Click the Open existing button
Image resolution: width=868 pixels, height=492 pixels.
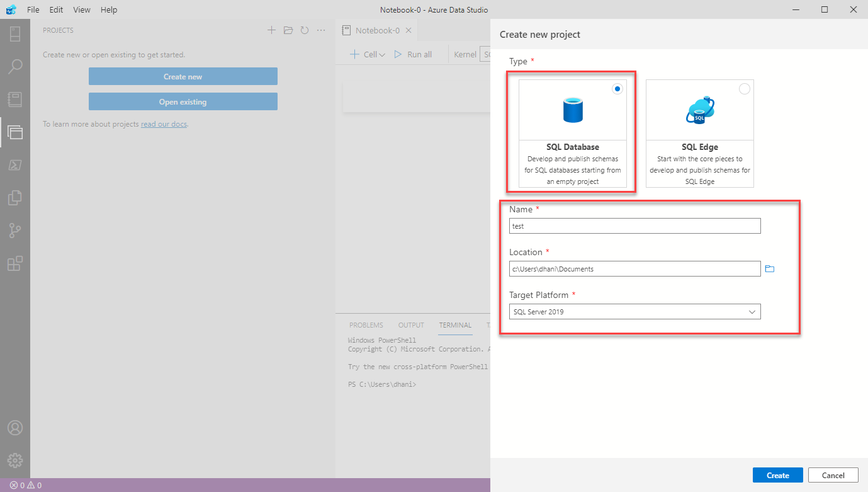click(183, 101)
